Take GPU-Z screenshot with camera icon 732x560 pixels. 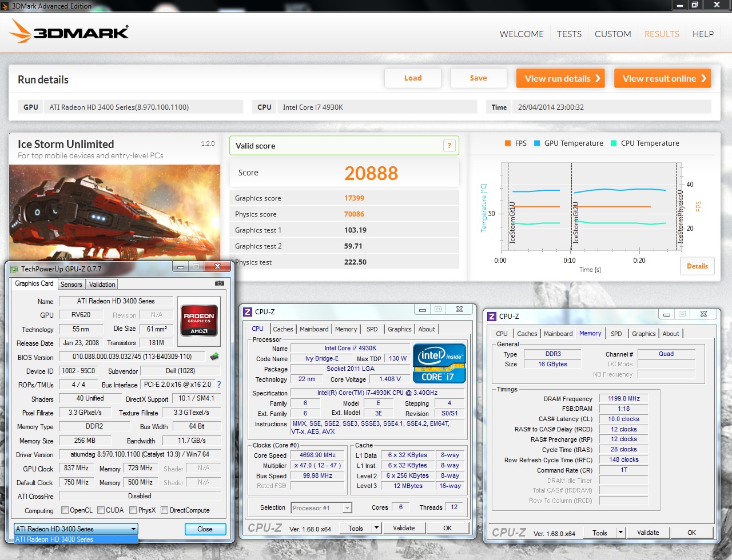click(x=220, y=283)
